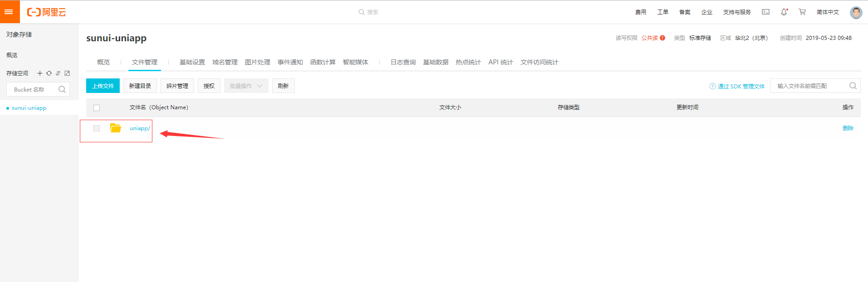Open the 支持与服务 menu

(x=737, y=12)
